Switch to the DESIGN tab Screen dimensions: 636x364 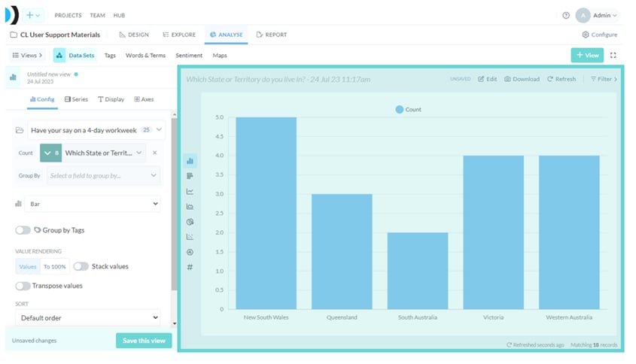tap(134, 35)
